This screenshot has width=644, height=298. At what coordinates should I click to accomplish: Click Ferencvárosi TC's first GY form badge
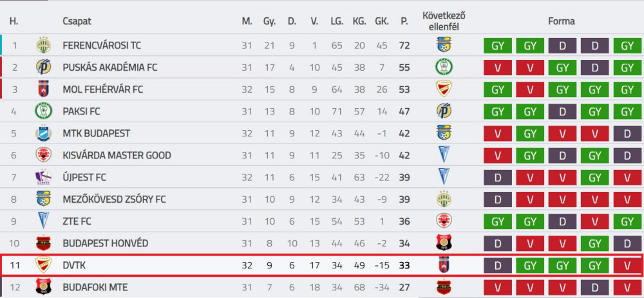click(498, 46)
